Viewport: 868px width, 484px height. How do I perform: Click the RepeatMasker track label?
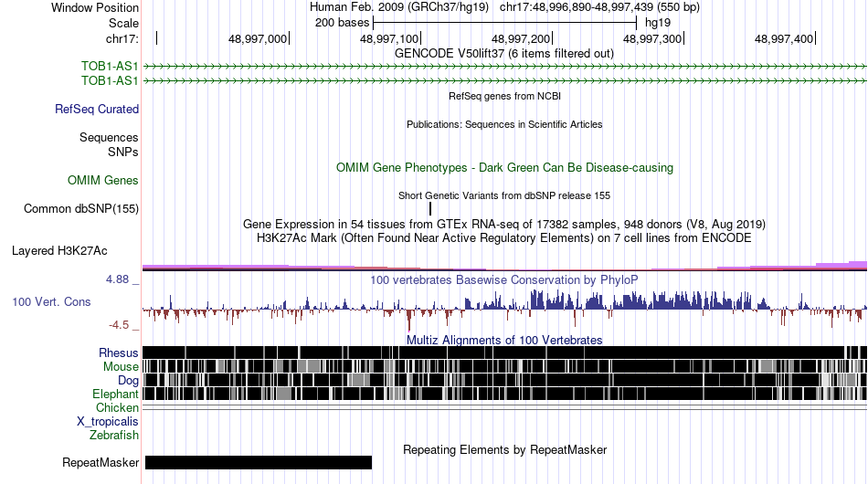(x=101, y=462)
